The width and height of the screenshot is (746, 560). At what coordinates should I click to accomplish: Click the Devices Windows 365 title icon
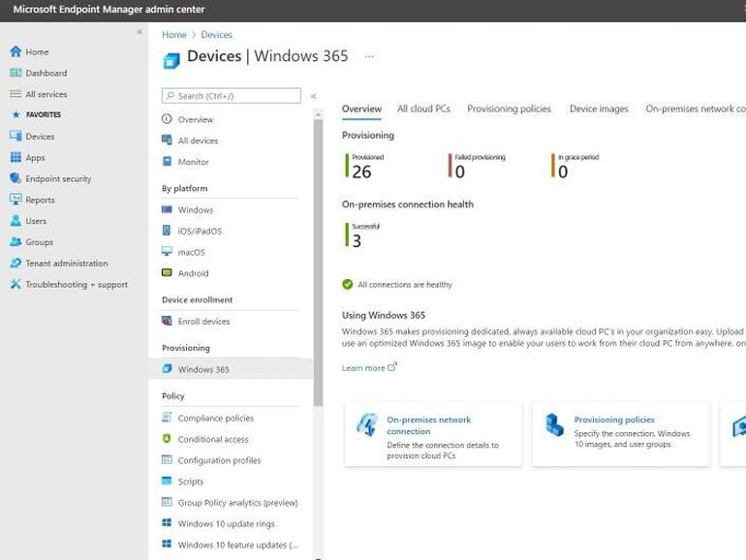[171, 60]
